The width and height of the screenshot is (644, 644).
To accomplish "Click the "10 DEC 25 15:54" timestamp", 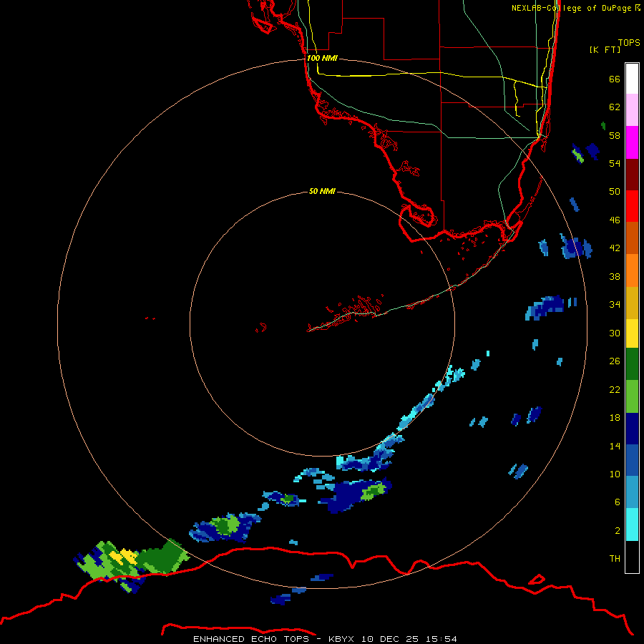I will tap(409, 639).
